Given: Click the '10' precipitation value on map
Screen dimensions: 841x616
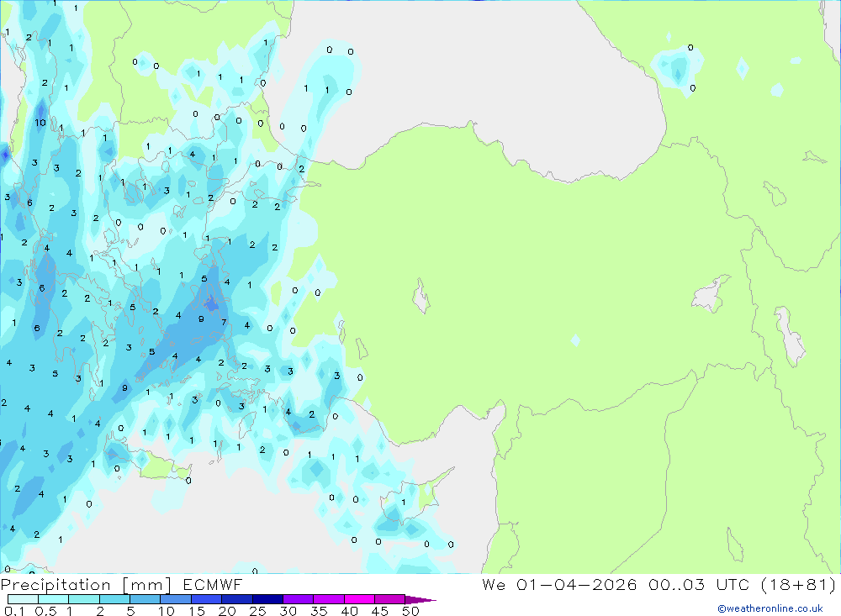Looking at the screenshot, I should [40, 123].
